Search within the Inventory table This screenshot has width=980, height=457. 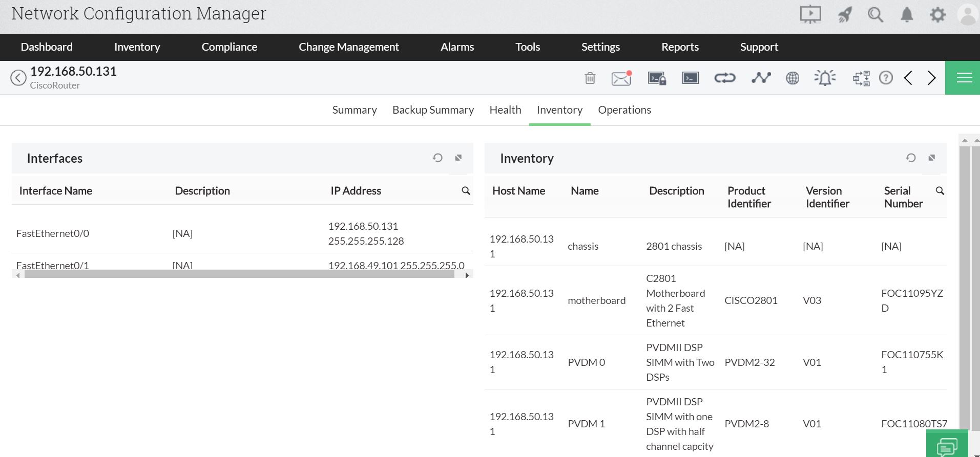(x=940, y=190)
